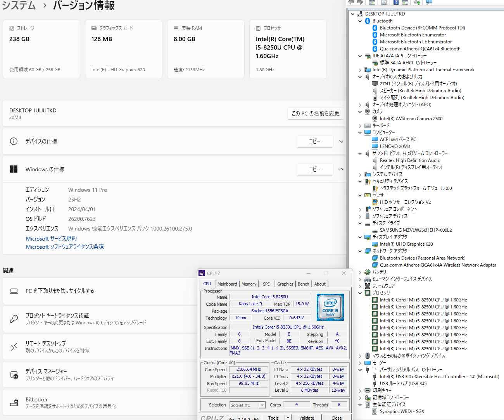Open the Memory tab in CPU-Z
504x420 pixels.
249,284
